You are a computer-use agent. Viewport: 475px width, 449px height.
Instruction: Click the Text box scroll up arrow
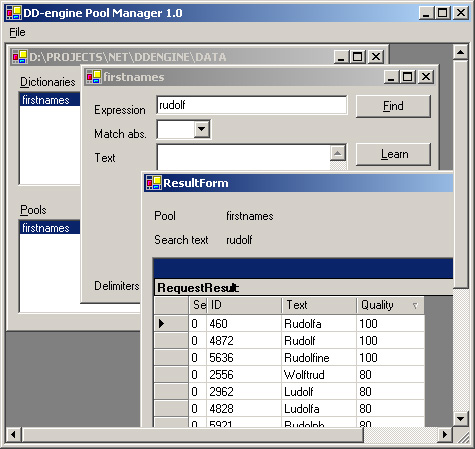coord(338,153)
